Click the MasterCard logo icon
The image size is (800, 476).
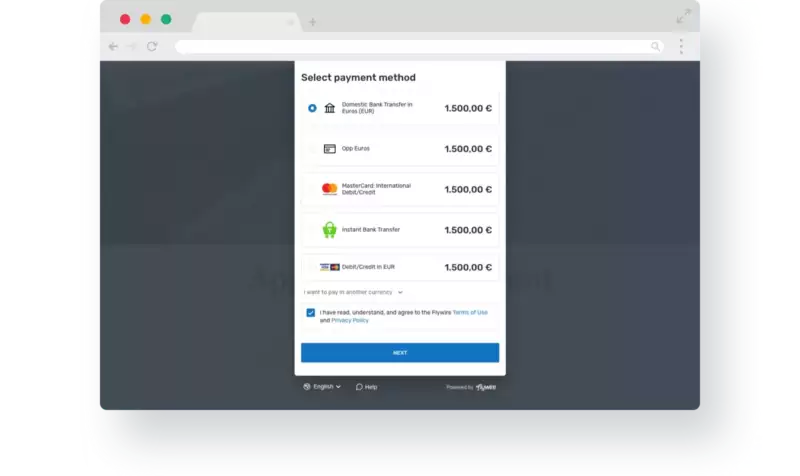pos(330,189)
